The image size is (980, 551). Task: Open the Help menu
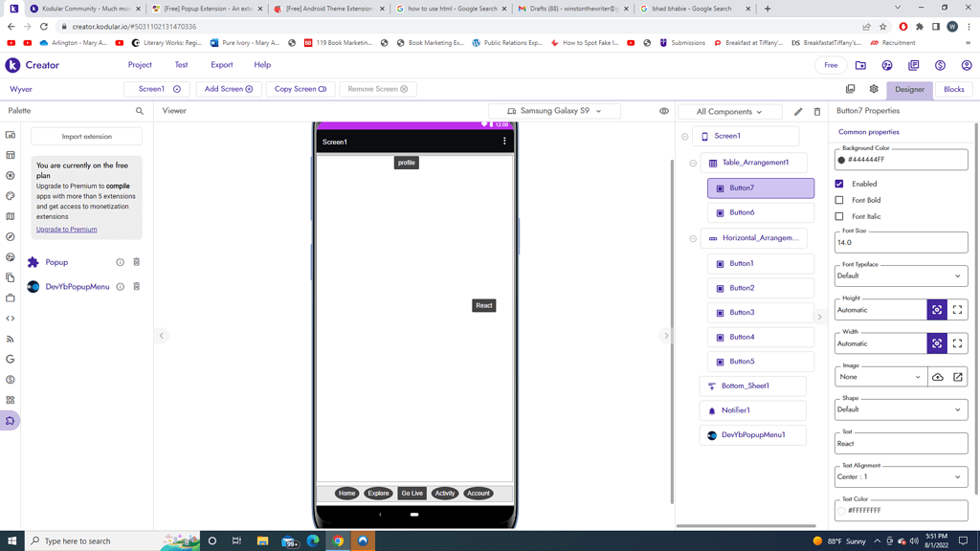click(x=262, y=65)
